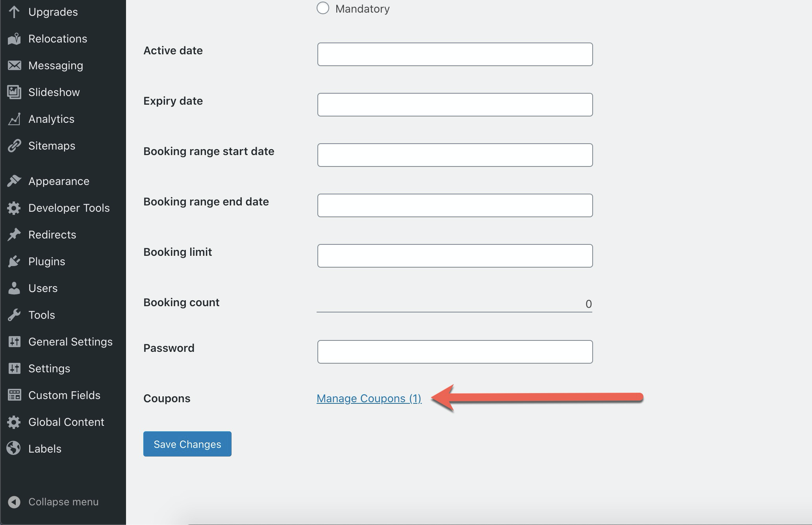The width and height of the screenshot is (812, 525).
Task: Click the Save Changes button
Action: click(x=187, y=444)
